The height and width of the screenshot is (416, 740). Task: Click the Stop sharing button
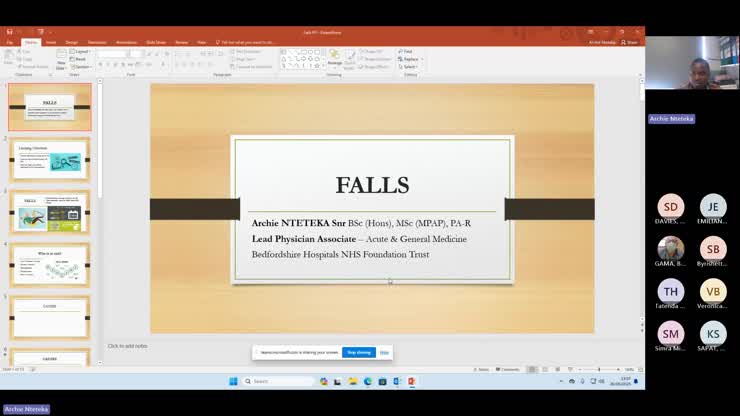click(359, 352)
